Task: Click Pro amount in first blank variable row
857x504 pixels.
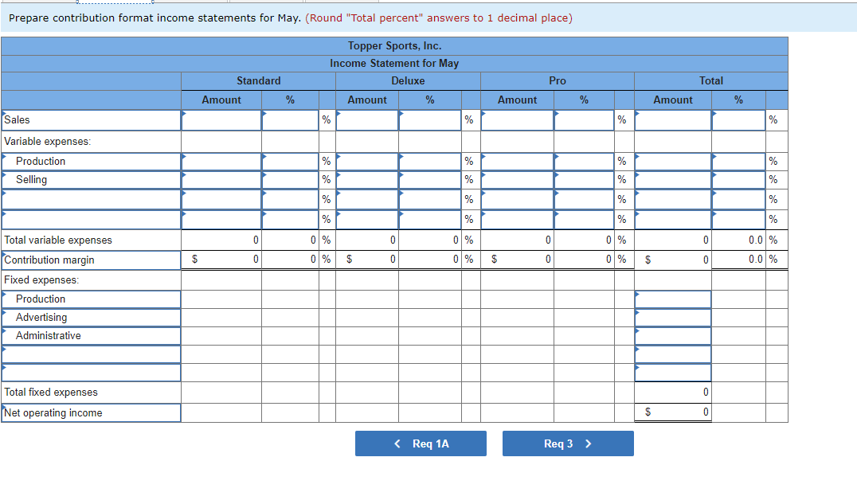Action: point(518,200)
